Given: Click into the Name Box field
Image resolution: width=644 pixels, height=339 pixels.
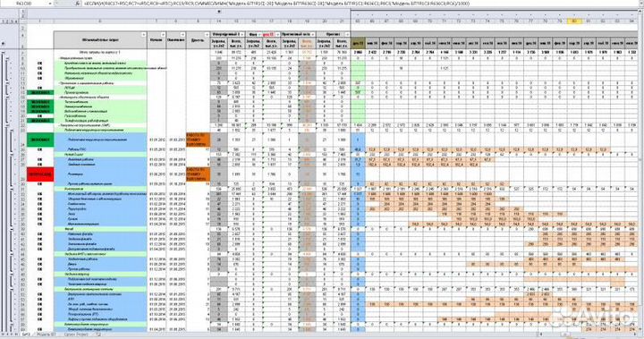Looking at the screenshot, I should 25,4.
